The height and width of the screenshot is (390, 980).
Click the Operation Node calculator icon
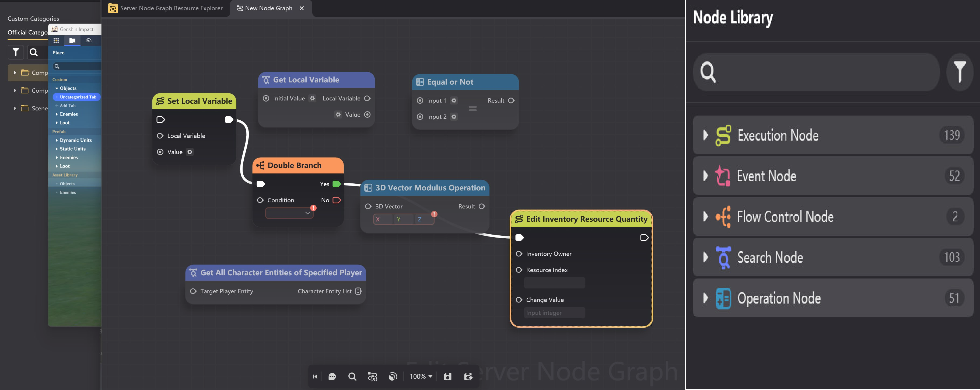click(723, 298)
